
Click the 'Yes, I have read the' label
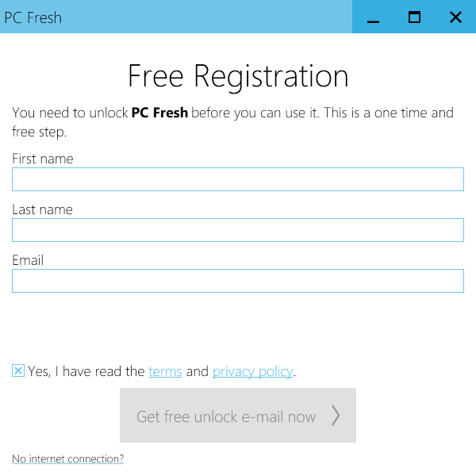point(86,371)
